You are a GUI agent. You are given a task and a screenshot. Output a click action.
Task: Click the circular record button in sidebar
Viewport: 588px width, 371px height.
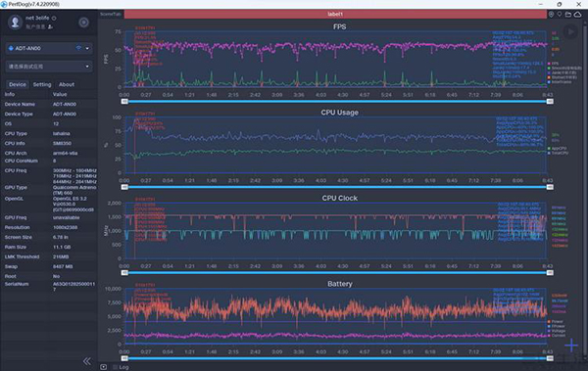[83, 23]
